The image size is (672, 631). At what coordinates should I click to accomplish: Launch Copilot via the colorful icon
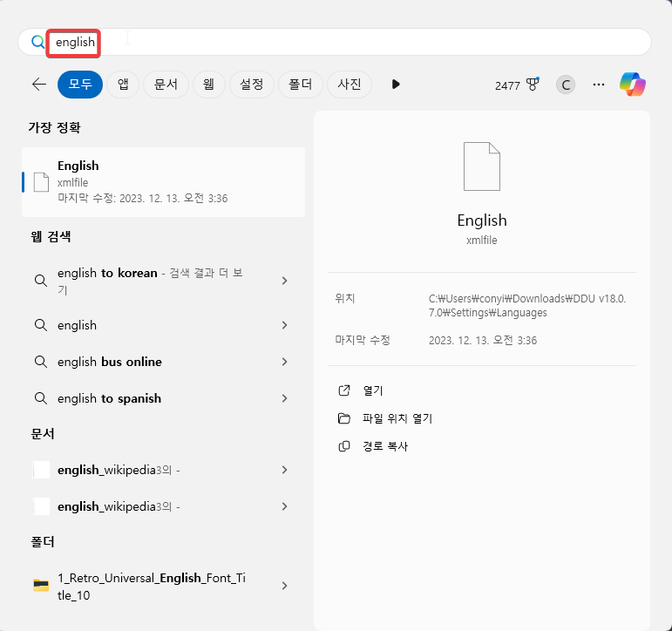pyautogui.click(x=633, y=84)
